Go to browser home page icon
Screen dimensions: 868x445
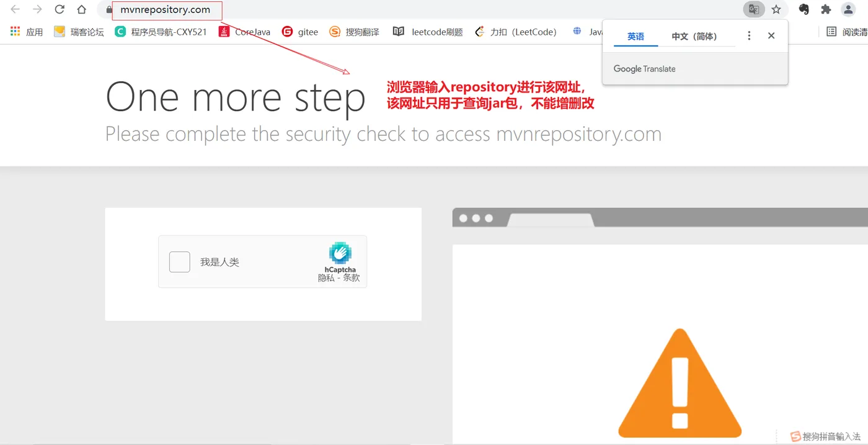coord(81,9)
